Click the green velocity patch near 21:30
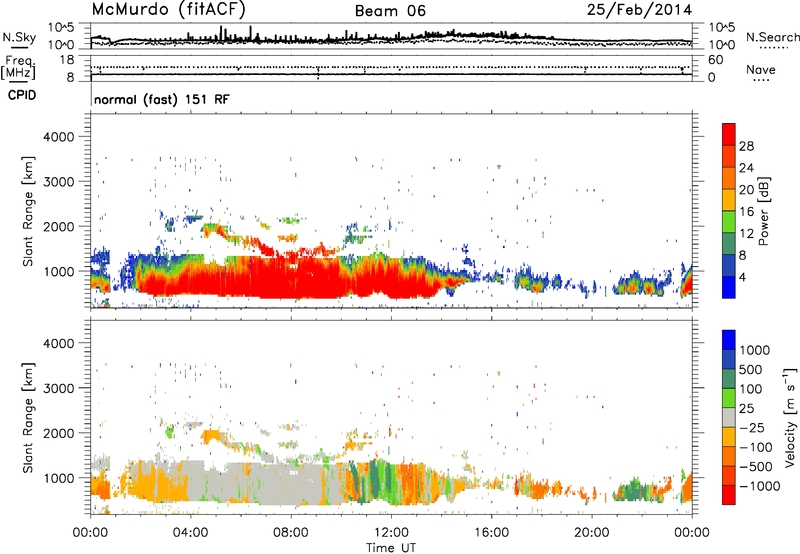This screenshot has height=554, width=800. pyautogui.click(x=635, y=489)
